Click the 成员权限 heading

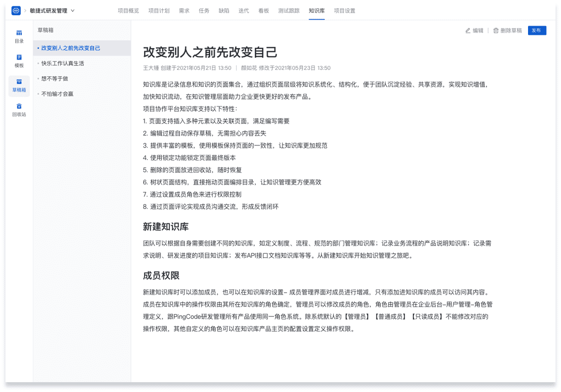coord(161,276)
